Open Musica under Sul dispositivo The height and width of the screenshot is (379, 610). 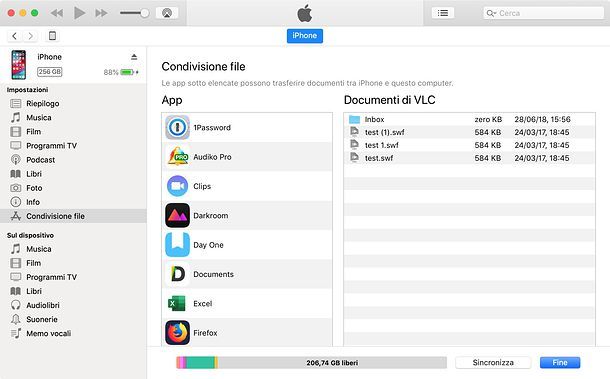73,249
